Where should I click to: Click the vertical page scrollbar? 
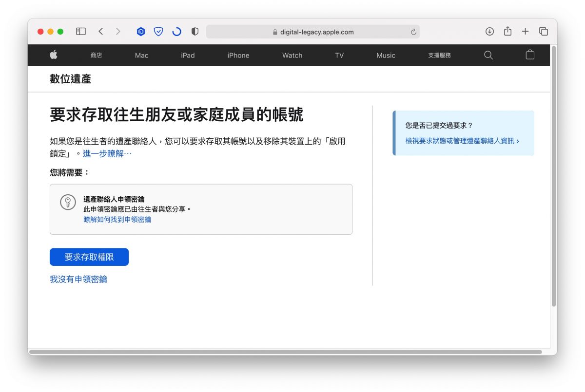pyautogui.click(x=554, y=175)
